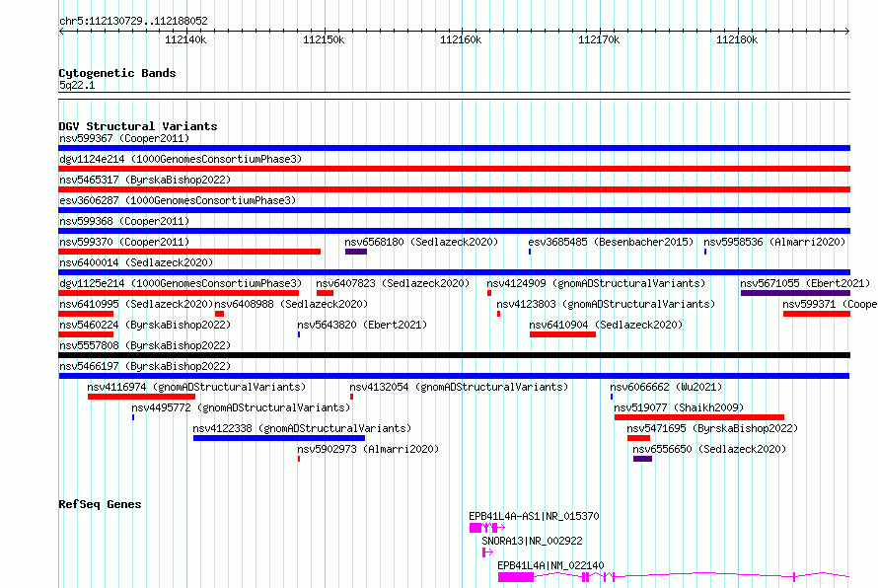Click the nsv5958536 (Almarri2020) label

point(774,242)
